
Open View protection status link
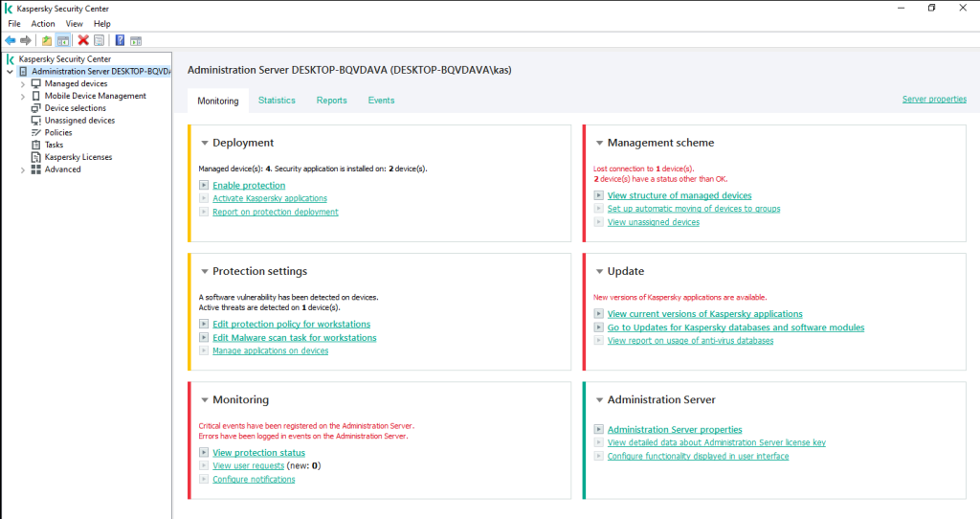click(258, 453)
